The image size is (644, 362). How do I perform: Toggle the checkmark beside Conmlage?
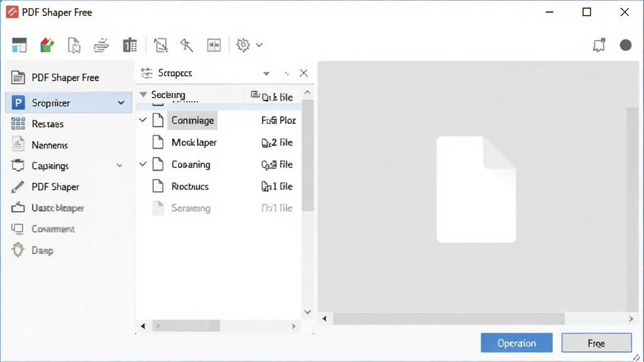[x=143, y=120]
